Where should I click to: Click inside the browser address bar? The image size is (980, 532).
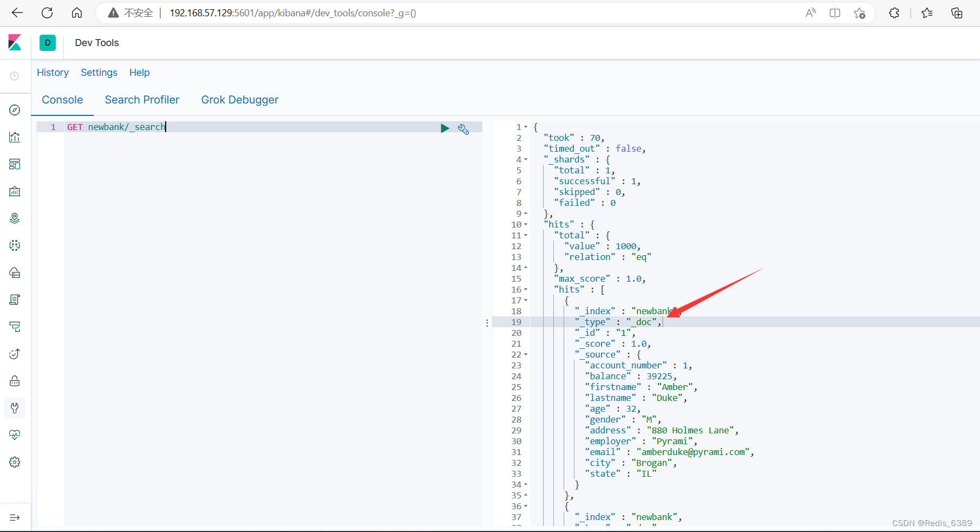[292, 12]
